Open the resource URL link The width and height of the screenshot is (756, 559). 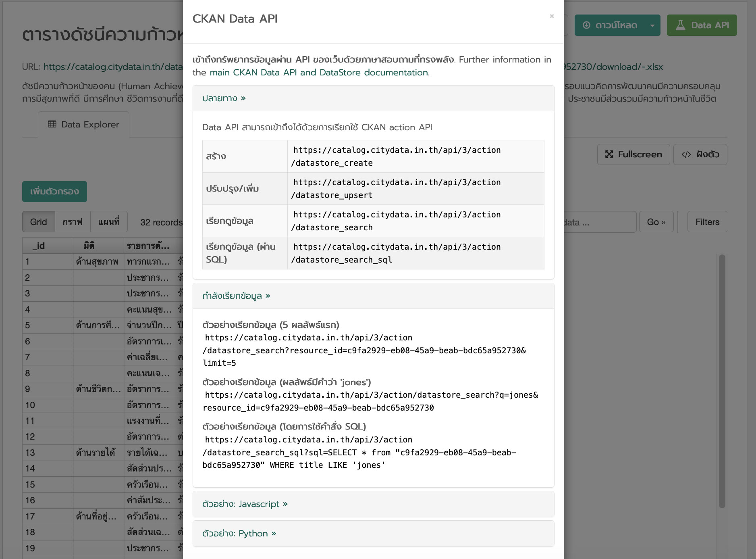(x=113, y=67)
